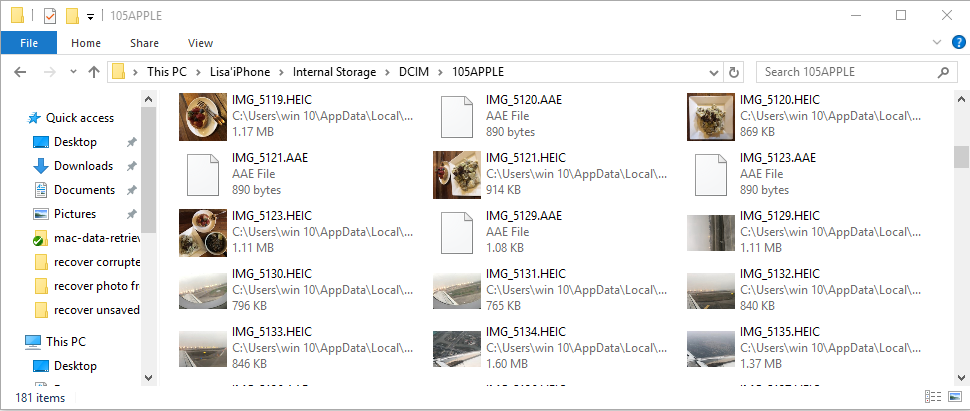Open Downloads in Quick access
970x411 pixels.
click(83, 166)
